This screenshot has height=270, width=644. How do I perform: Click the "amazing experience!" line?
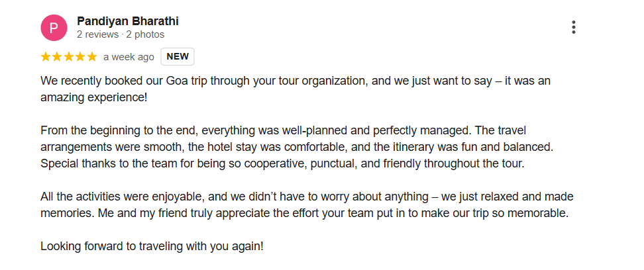(93, 98)
